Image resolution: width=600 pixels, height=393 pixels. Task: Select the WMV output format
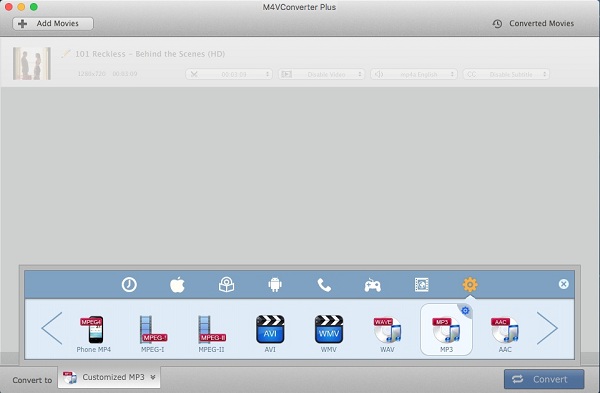coord(329,334)
